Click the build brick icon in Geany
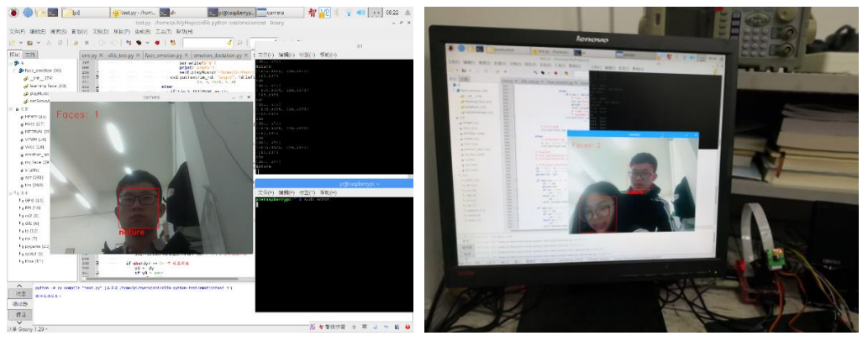The width and height of the screenshot is (868, 341). pyautogui.click(x=139, y=43)
